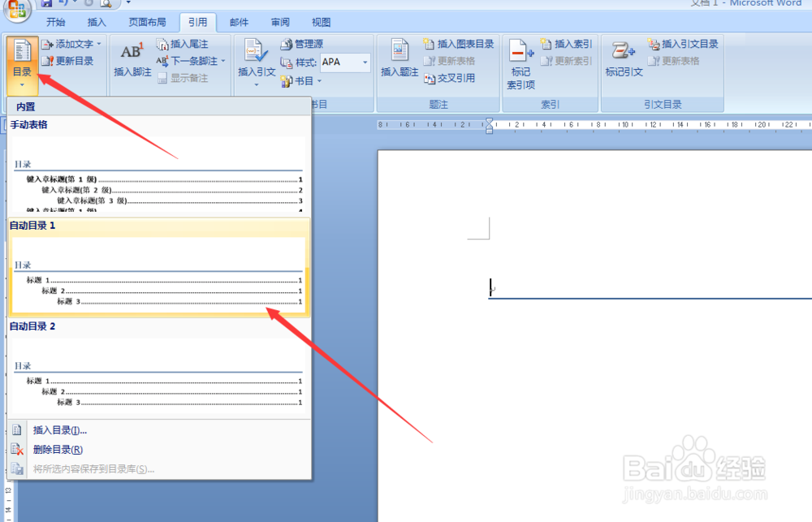The height and width of the screenshot is (522, 812).
Task: Switch to the 邮件 tab
Action: click(239, 22)
